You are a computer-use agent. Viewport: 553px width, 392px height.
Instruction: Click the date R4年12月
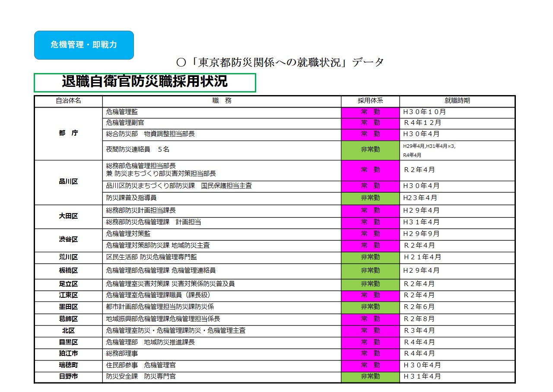click(x=422, y=123)
